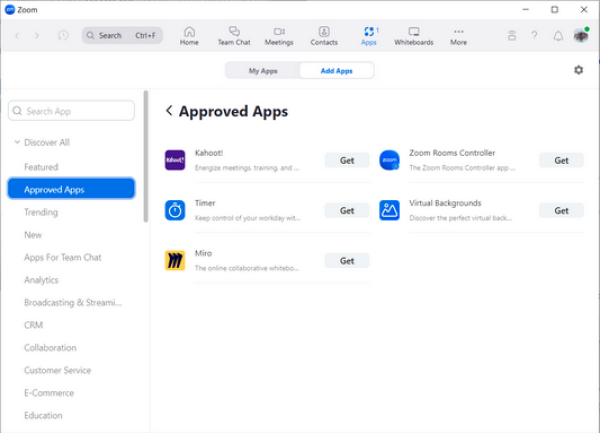Open the Contacts section
Image resolution: width=600 pixels, height=433 pixels.
tap(324, 32)
